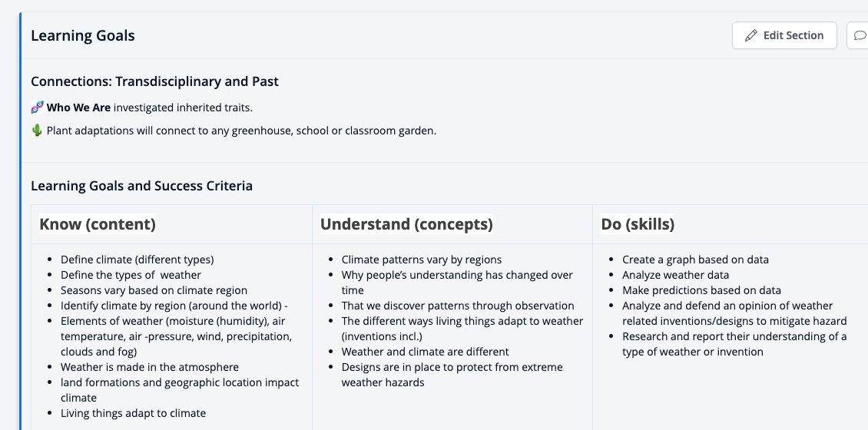Click the cactus emoji beside Plant adaptations
The image size is (868, 430).
[x=37, y=131]
